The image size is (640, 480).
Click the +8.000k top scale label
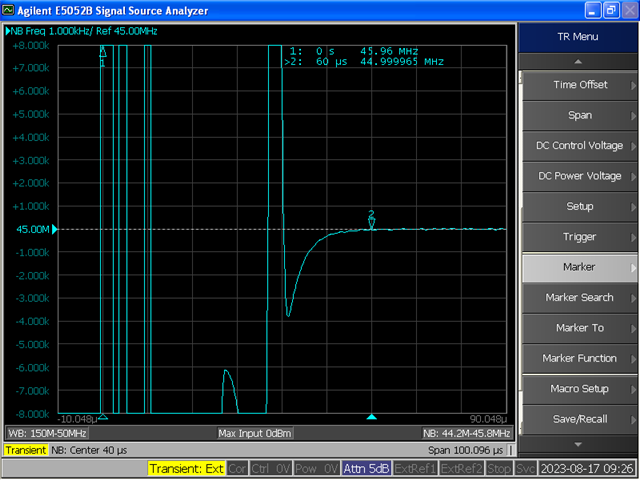point(31,46)
